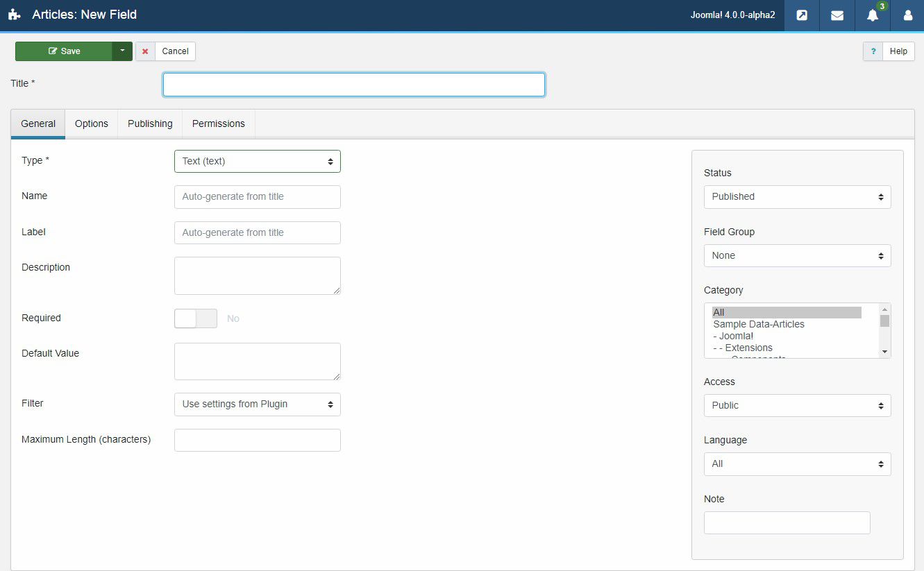
Task: Open the user menu person icon
Action: coord(908,15)
